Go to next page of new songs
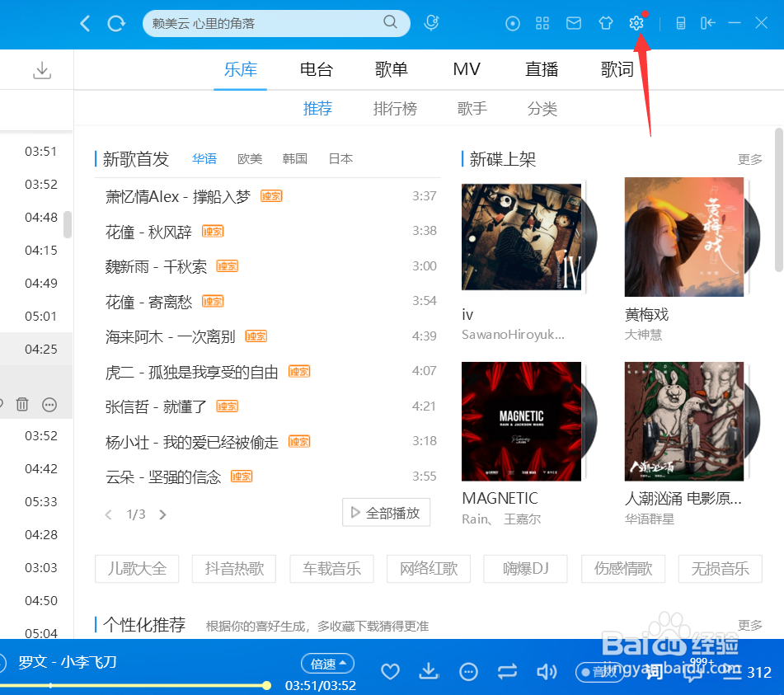The height and width of the screenshot is (695, 784). point(162,514)
